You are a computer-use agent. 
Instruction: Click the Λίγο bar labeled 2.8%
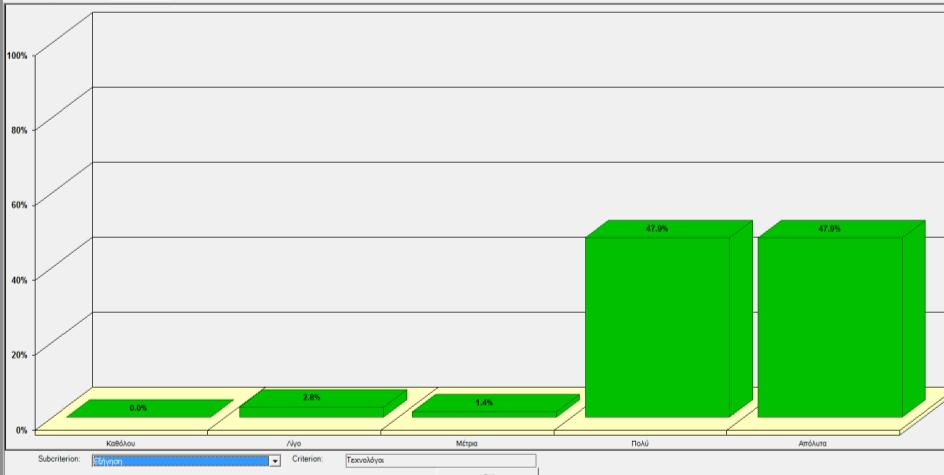pyautogui.click(x=323, y=403)
